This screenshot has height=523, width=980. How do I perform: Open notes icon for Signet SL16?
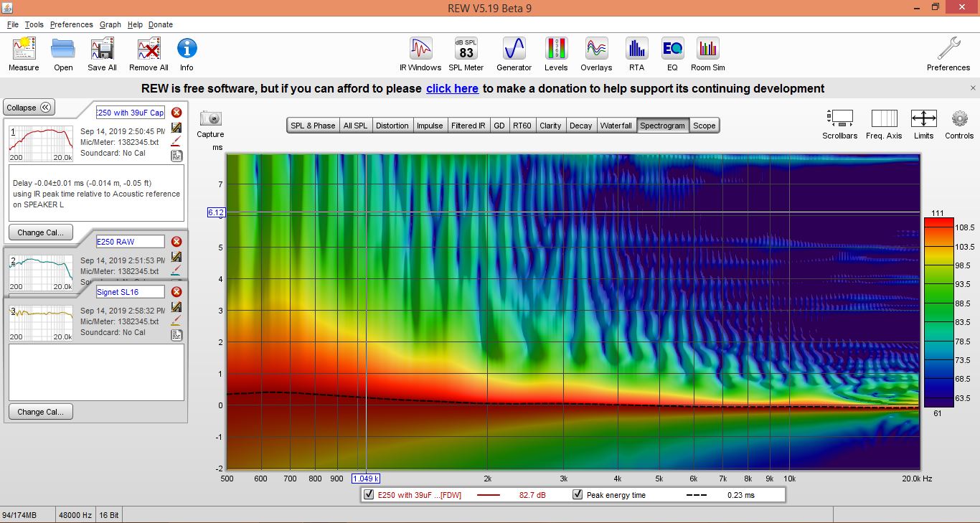(x=176, y=335)
